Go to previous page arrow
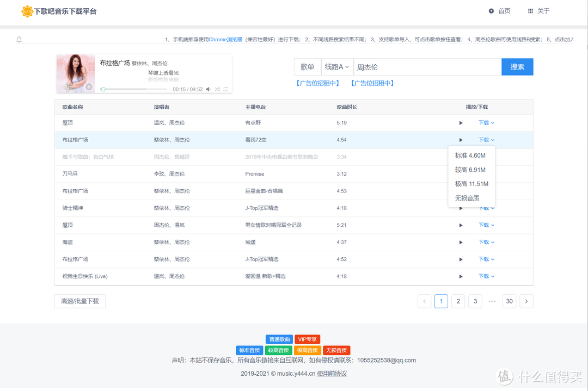This screenshot has height=391, width=588. coord(424,301)
